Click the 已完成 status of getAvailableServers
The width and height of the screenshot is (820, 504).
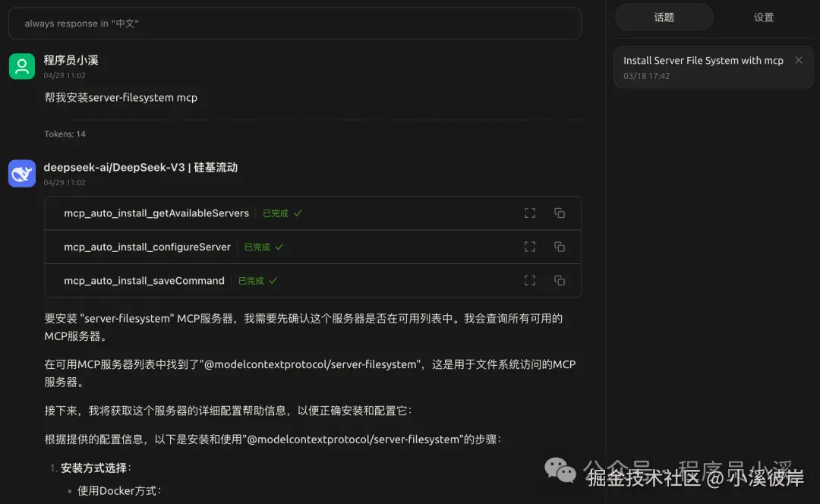(x=282, y=213)
